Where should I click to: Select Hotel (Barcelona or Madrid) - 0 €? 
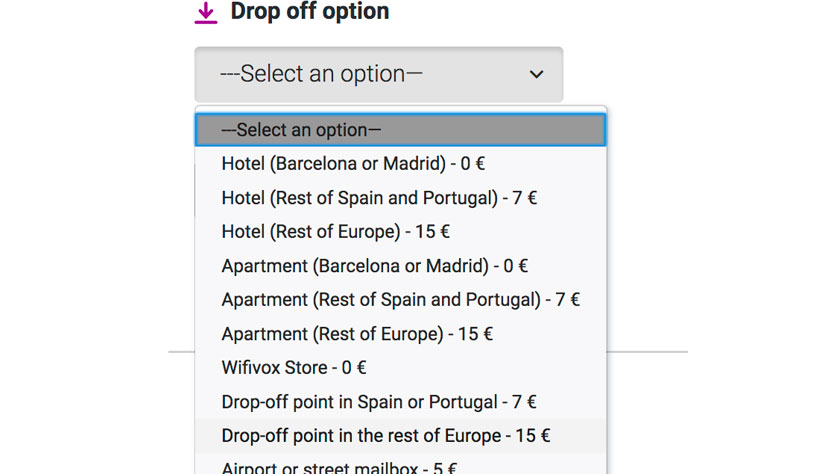click(400, 164)
